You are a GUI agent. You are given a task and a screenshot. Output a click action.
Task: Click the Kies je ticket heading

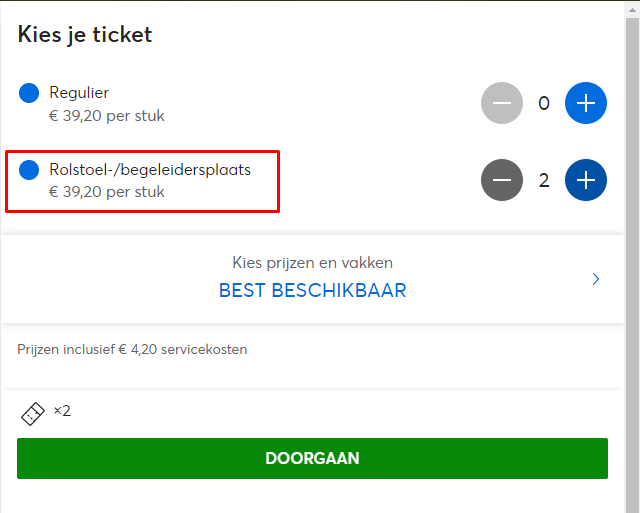pos(85,34)
